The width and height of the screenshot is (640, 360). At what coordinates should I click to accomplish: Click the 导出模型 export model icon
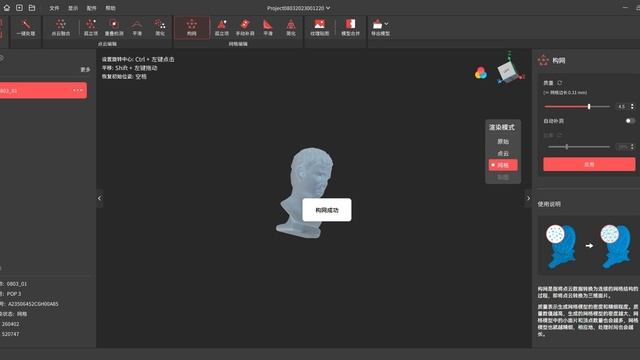point(378,24)
